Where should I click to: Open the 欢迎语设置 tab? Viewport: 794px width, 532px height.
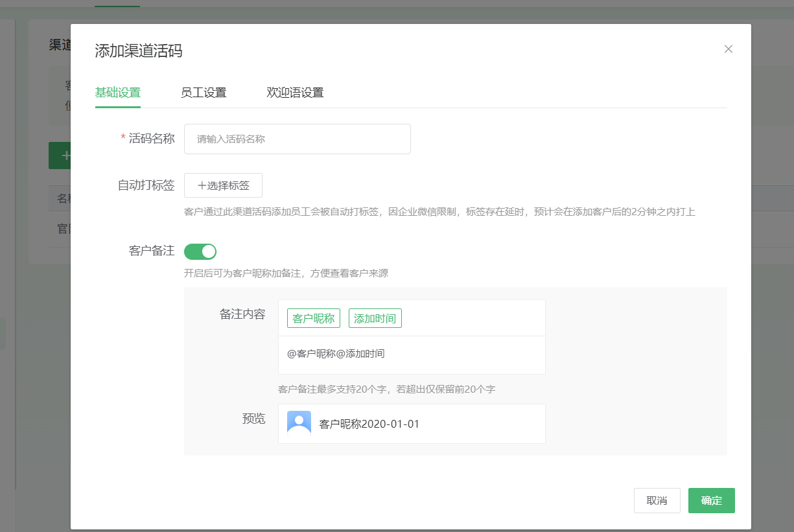point(295,93)
